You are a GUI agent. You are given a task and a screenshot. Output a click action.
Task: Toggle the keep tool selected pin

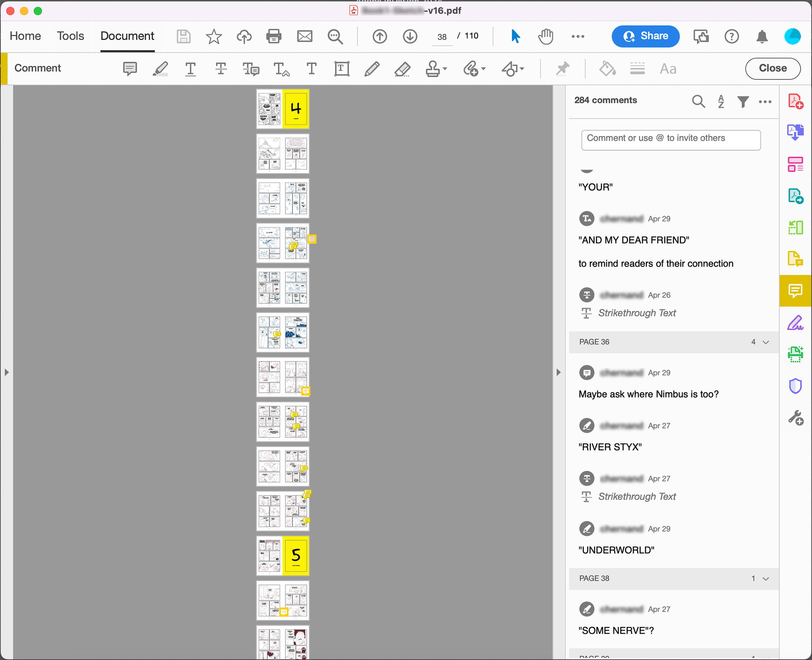(x=563, y=69)
